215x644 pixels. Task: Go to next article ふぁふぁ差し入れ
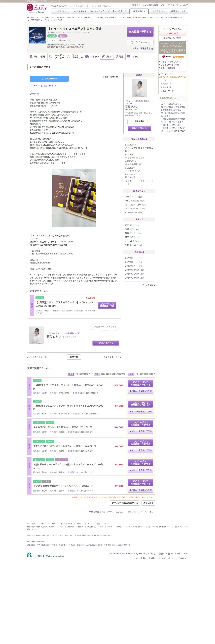pos(112,357)
